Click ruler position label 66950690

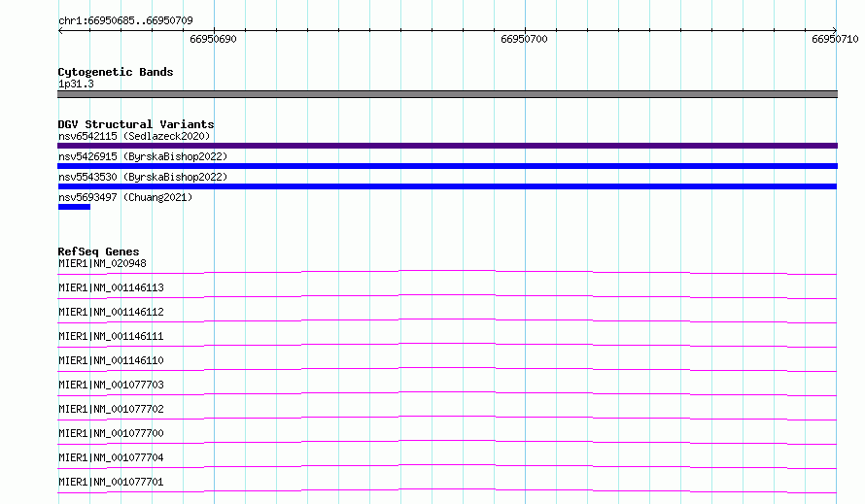[213, 39]
